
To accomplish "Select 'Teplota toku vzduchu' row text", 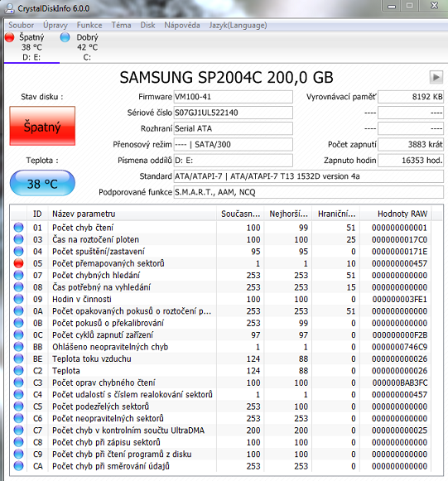I will pos(92,359).
